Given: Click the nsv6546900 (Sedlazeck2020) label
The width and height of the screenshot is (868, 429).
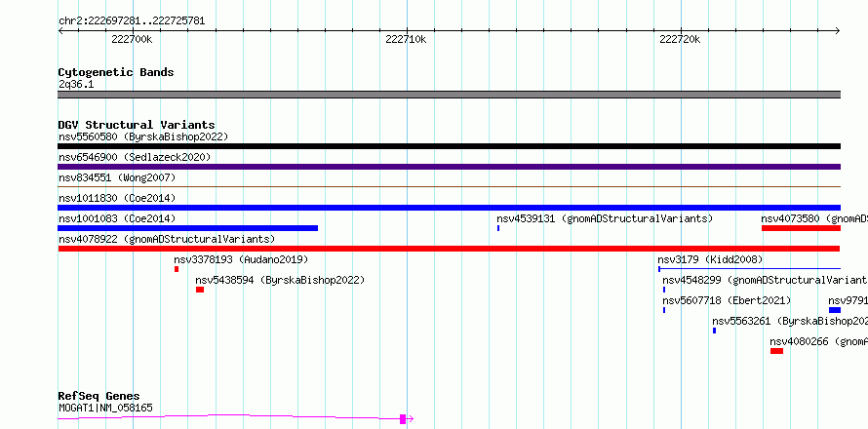Looking at the screenshot, I should [135, 157].
